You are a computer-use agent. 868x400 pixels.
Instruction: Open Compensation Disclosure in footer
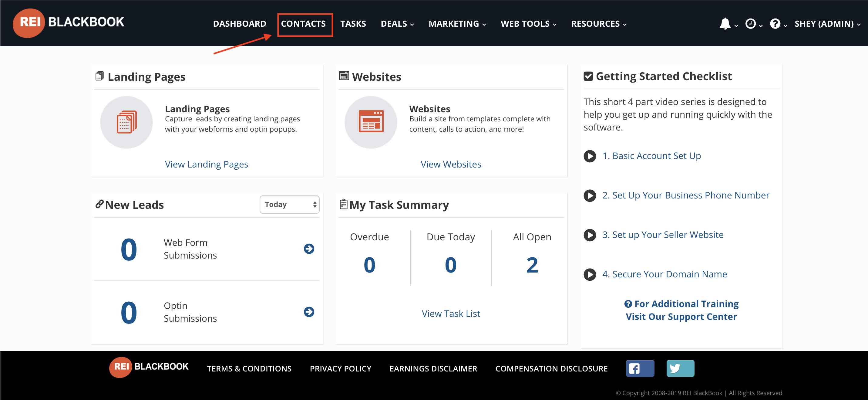pyautogui.click(x=551, y=369)
